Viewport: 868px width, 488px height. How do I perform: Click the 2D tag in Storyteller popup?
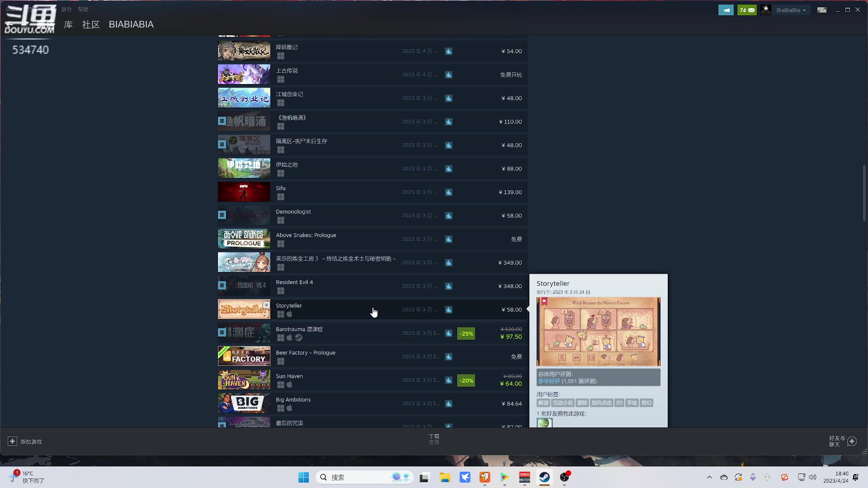(x=619, y=403)
